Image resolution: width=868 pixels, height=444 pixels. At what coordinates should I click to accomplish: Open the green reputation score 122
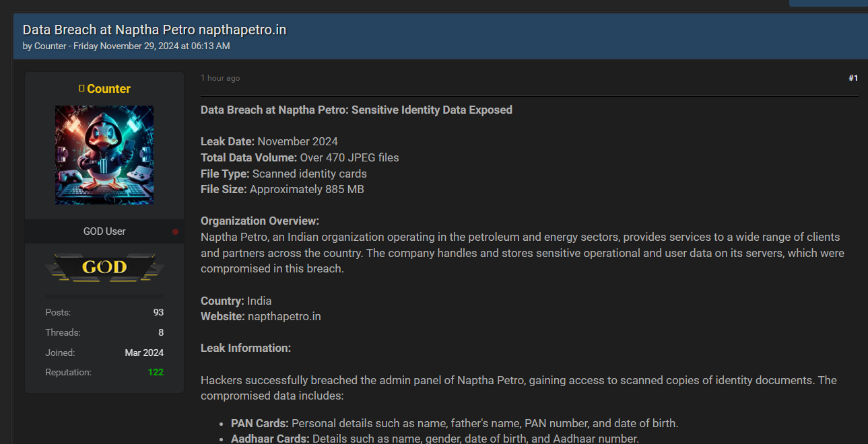coord(156,372)
